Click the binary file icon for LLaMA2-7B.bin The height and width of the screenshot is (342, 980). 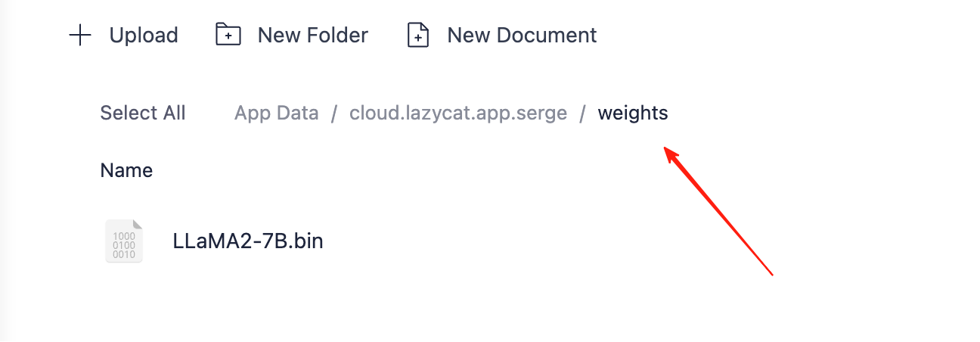[x=124, y=241]
